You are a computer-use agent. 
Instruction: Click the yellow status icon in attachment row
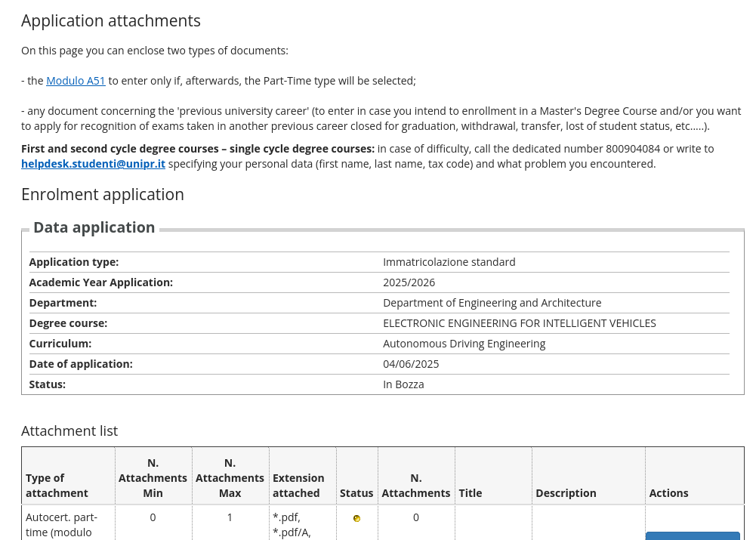(x=356, y=518)
